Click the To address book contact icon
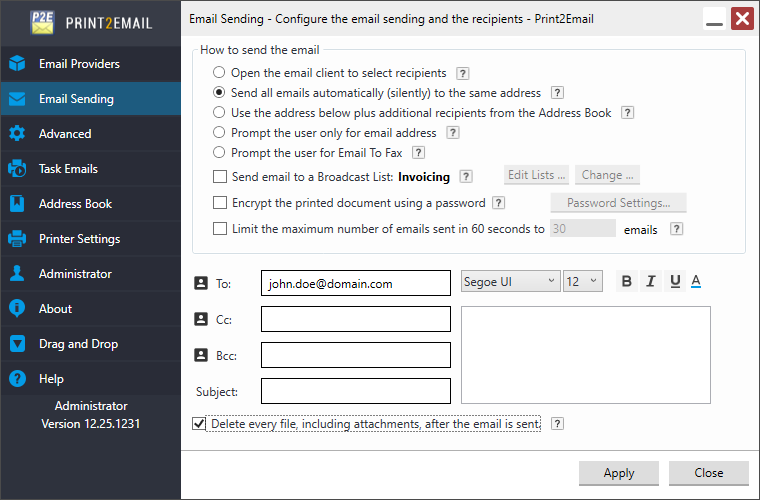This screenshot has height=500, width=760. click(x=201, y=283)
